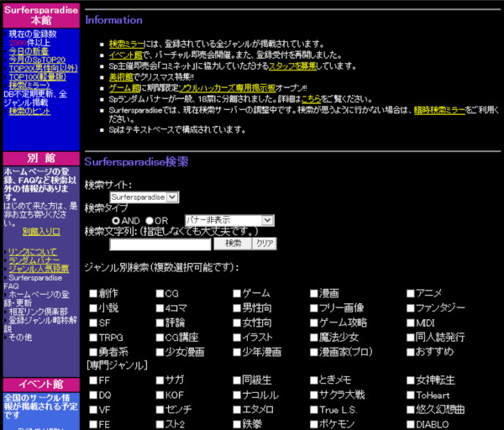This screenshot has width=504, height=430.
Task: Visit the 別館入り口 link
Action: point(41,232)
